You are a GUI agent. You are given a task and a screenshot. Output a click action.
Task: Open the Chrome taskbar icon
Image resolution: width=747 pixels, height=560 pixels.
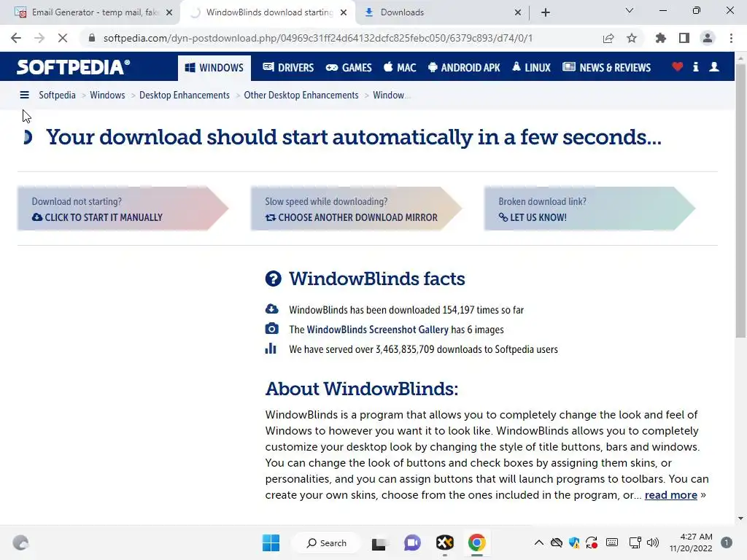[x=477, y=542]
